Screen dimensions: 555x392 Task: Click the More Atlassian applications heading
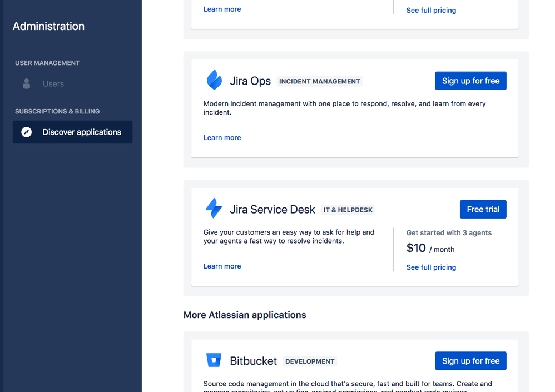pos(245,315)
